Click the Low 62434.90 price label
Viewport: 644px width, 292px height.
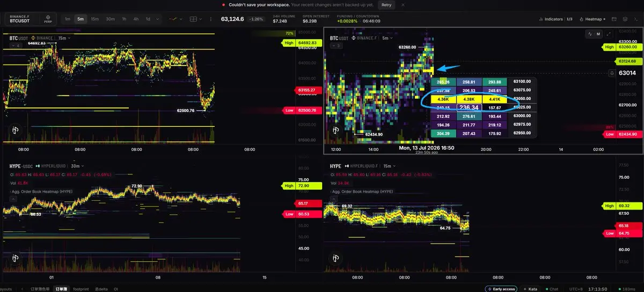coord(622,134)
